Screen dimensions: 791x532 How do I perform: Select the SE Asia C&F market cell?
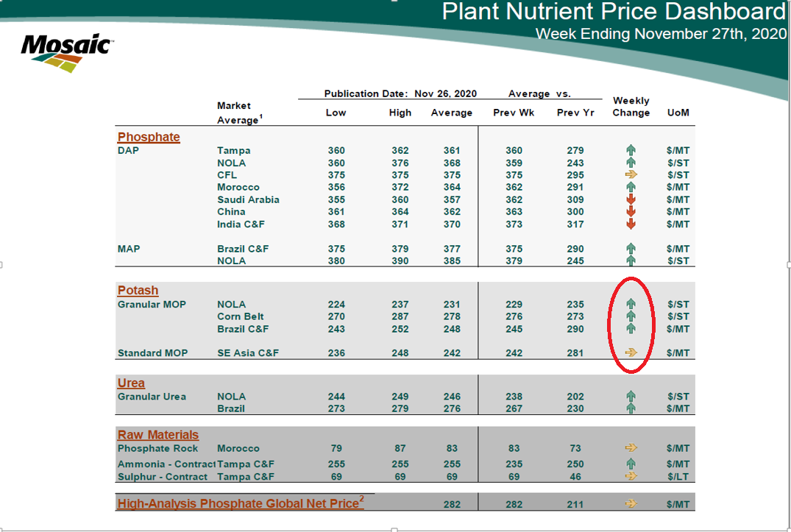248,353
